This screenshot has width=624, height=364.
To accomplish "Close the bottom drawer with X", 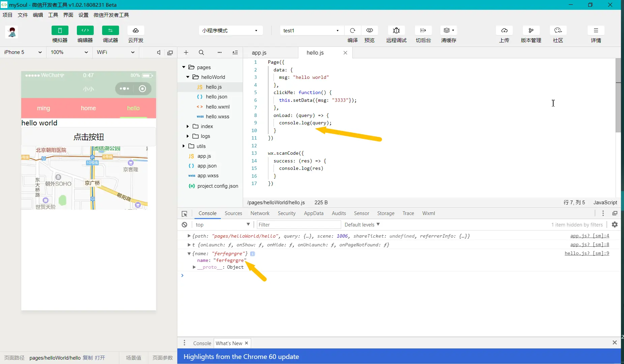I will (615, 342).
